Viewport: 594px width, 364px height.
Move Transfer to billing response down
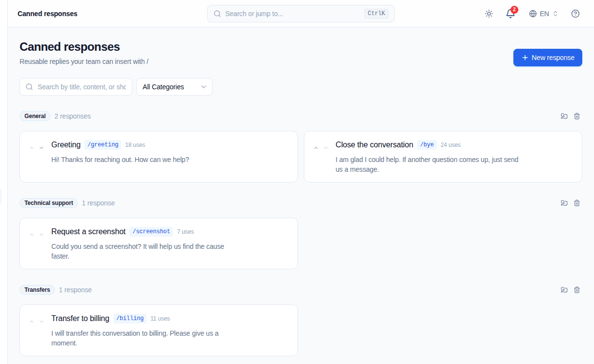coord(42,321)
